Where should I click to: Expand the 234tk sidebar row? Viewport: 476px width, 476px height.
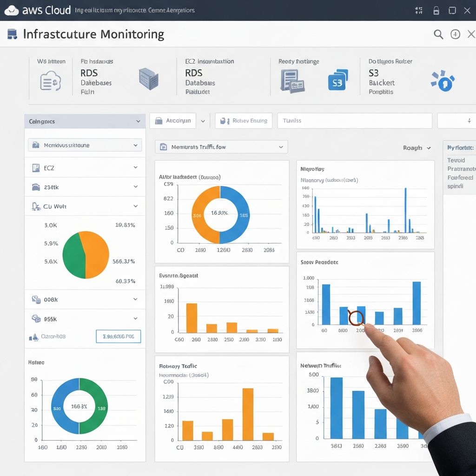[135, 187]
